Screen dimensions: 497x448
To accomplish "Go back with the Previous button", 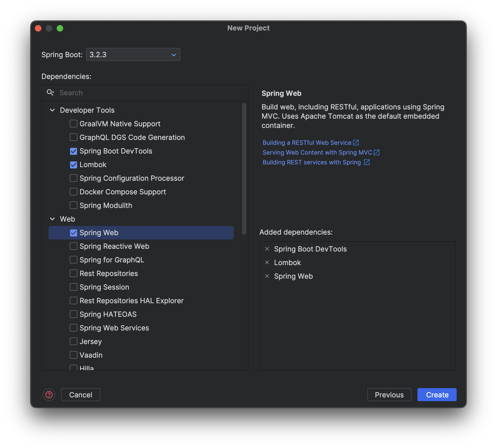I will (389, 395).
